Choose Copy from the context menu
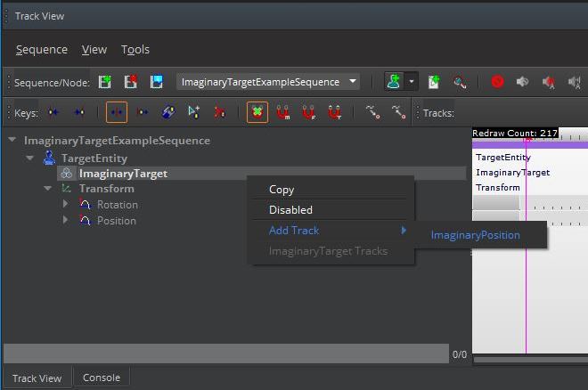588x390 pixels. (x=282, y=190)
